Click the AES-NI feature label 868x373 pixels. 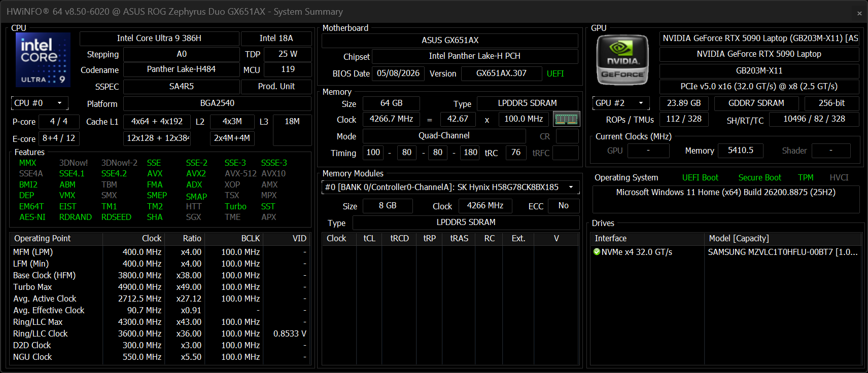32,217
